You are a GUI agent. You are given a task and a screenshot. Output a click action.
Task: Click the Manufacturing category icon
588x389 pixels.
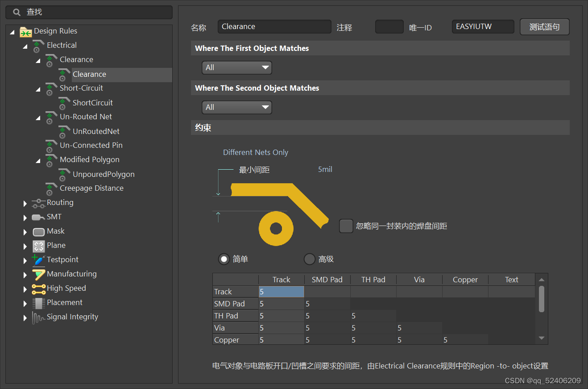coord(38,274)
